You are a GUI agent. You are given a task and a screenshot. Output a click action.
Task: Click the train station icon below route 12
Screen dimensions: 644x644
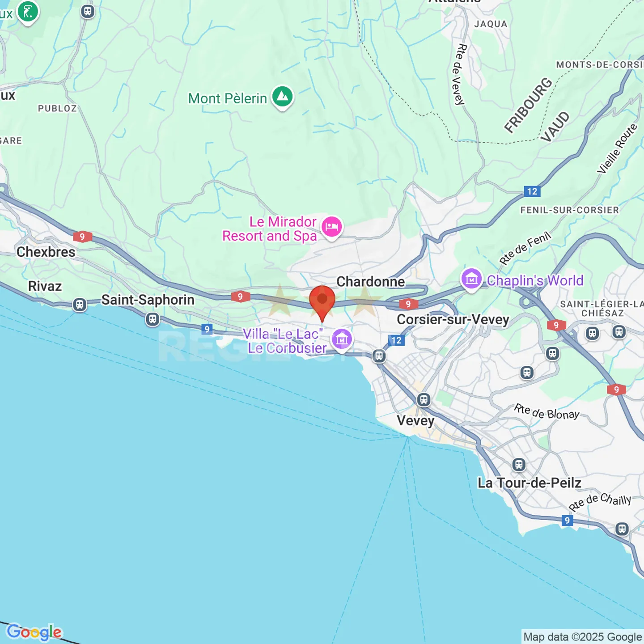(379, 356)
